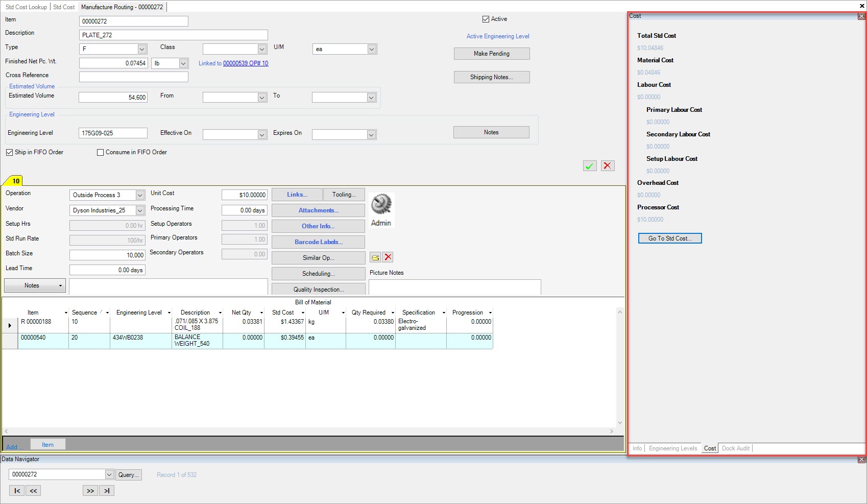
Task: Open Quality Inspection
Action: [318, 289]
